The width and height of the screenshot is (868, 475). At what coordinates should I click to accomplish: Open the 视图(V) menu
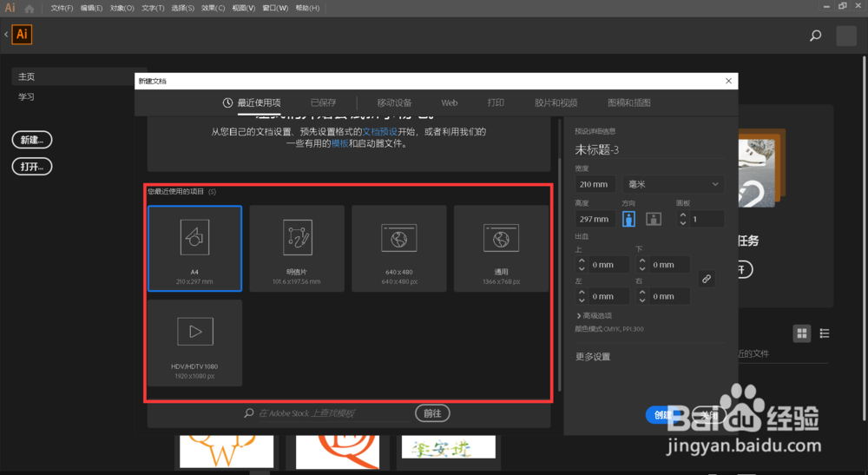click(x=244, y=9)
